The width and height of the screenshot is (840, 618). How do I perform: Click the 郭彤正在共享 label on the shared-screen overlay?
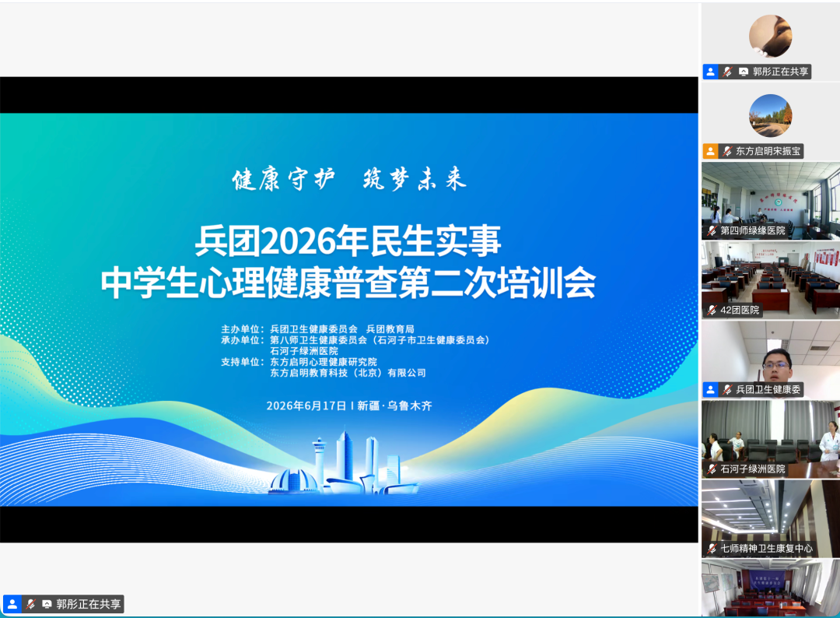coord(89,604)
